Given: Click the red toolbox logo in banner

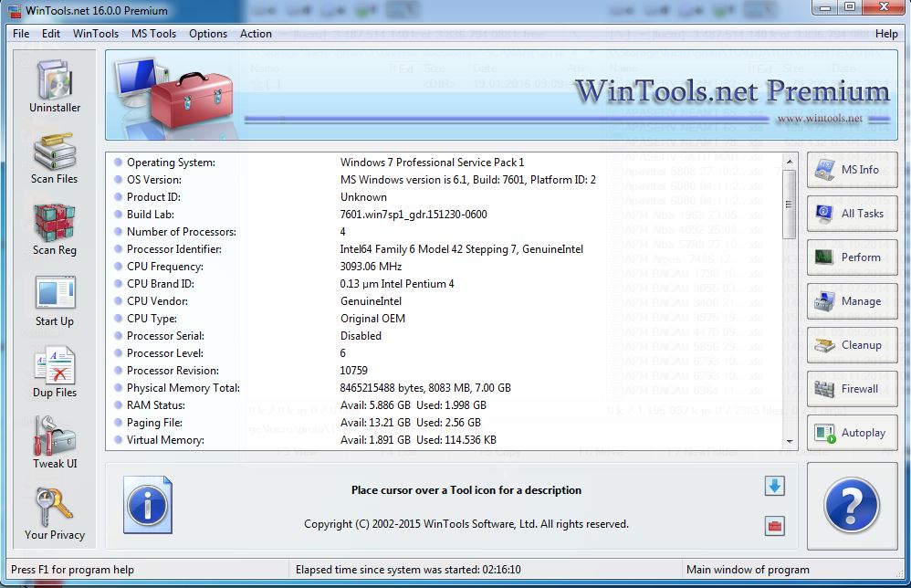Looking at the screenshot, I should 191,99.
